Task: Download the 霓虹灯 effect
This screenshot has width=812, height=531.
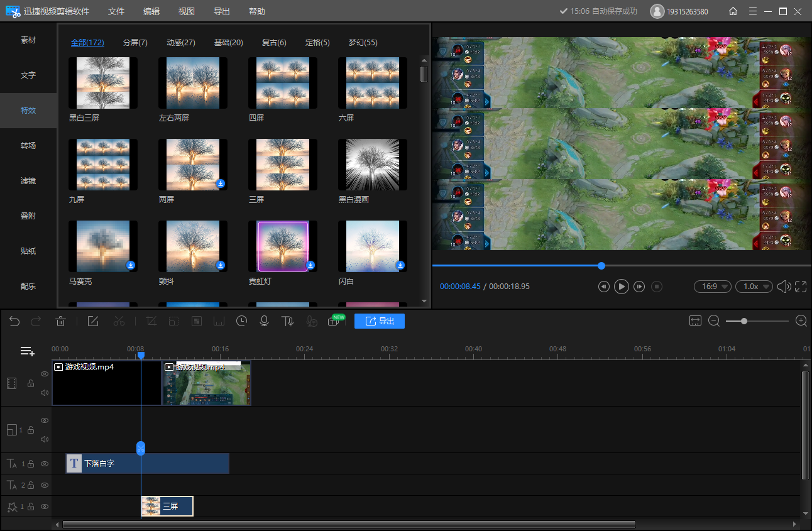Action: click(310, 265)
